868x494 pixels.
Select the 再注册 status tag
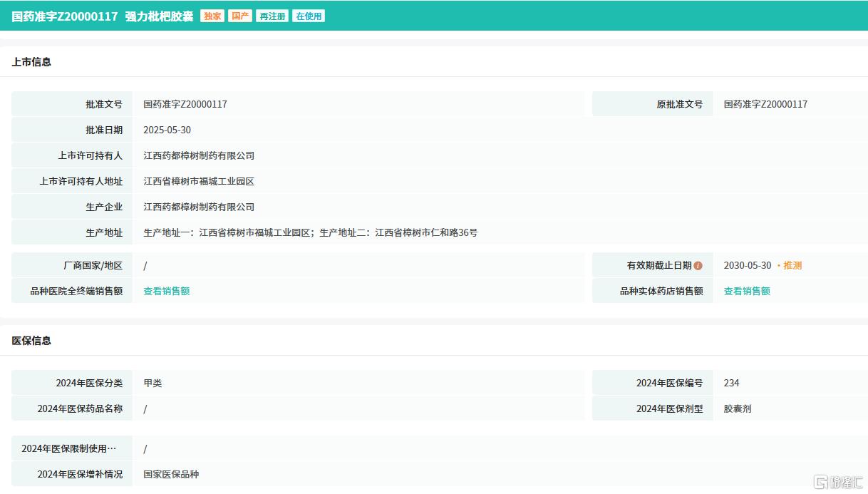click(x=272, y=16)
